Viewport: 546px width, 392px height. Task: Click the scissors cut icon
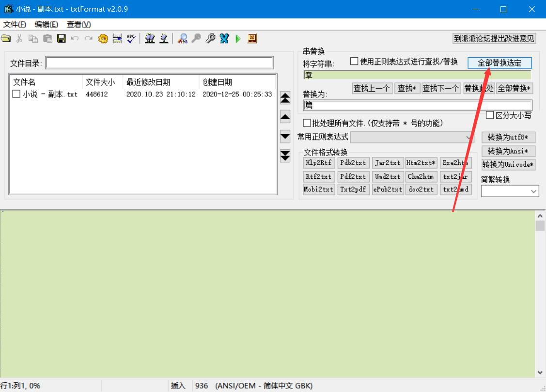(x=19, y=38)
